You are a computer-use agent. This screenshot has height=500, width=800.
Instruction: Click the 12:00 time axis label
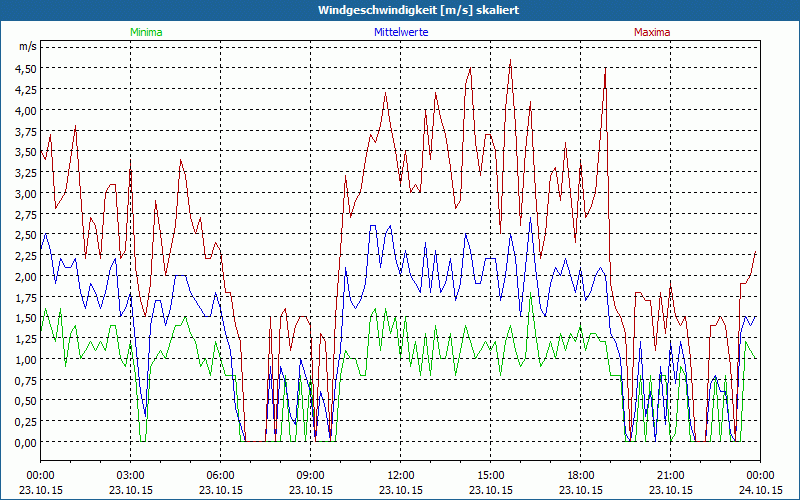tap(401, 476)
